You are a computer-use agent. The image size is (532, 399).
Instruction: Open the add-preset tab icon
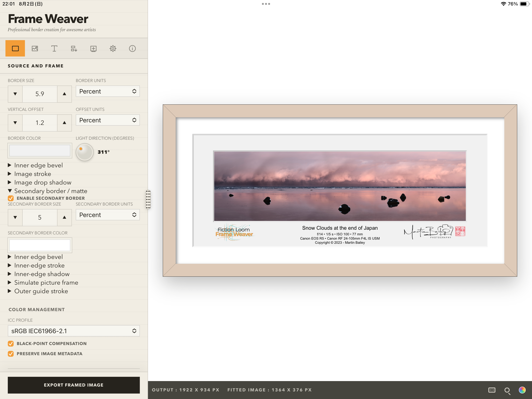click(93, 48)
